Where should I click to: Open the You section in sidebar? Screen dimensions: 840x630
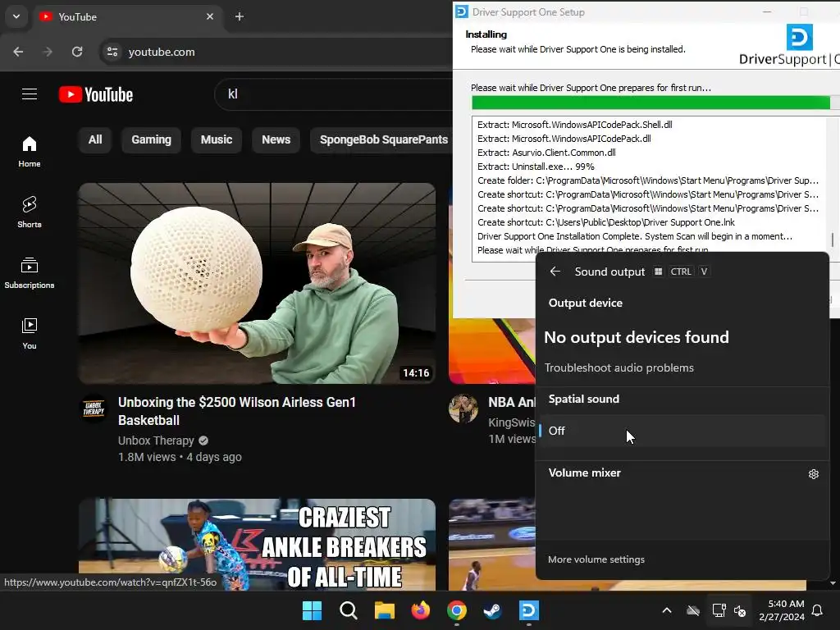tap(30, 334)
